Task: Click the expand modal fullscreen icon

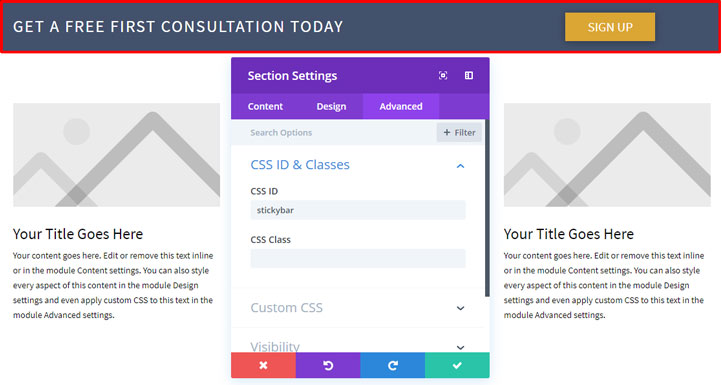Action: tap(443, 76)
